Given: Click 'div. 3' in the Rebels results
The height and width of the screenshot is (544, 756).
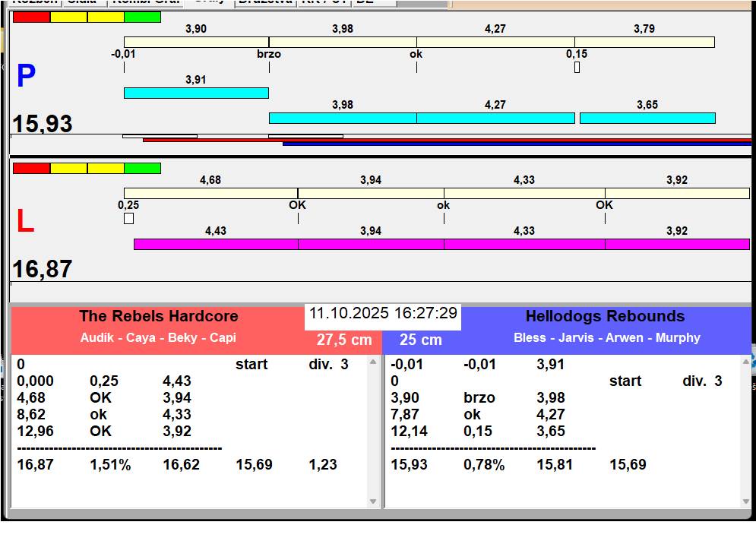Looking at the screenshot, I should [328, 364].
